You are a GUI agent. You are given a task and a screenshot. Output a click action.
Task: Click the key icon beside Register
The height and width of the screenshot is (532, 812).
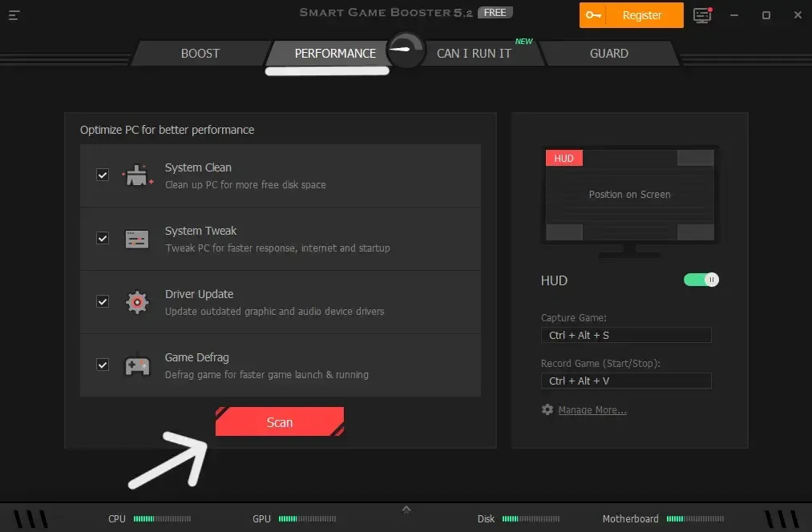pos(593,14)
